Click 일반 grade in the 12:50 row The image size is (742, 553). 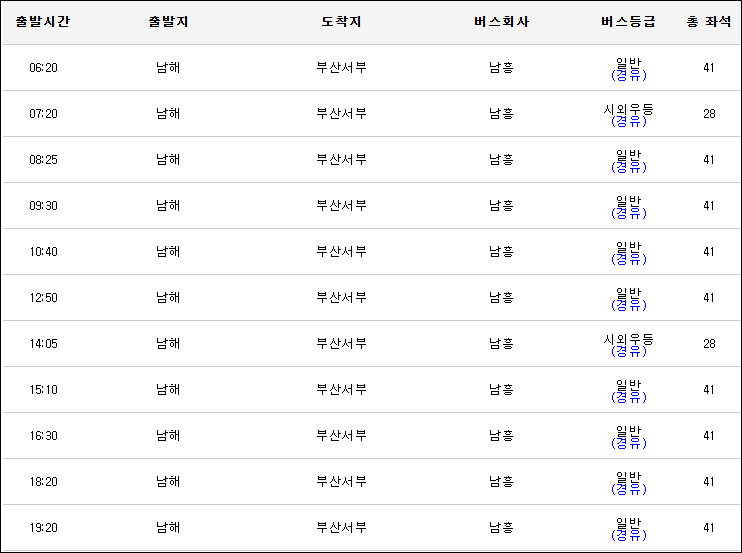point(628,293)
